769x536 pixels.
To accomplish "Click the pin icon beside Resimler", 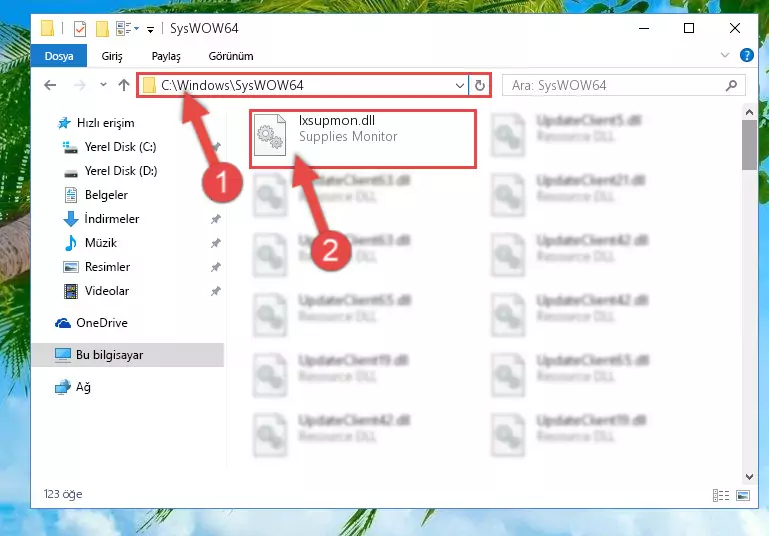I will point(215,267).
